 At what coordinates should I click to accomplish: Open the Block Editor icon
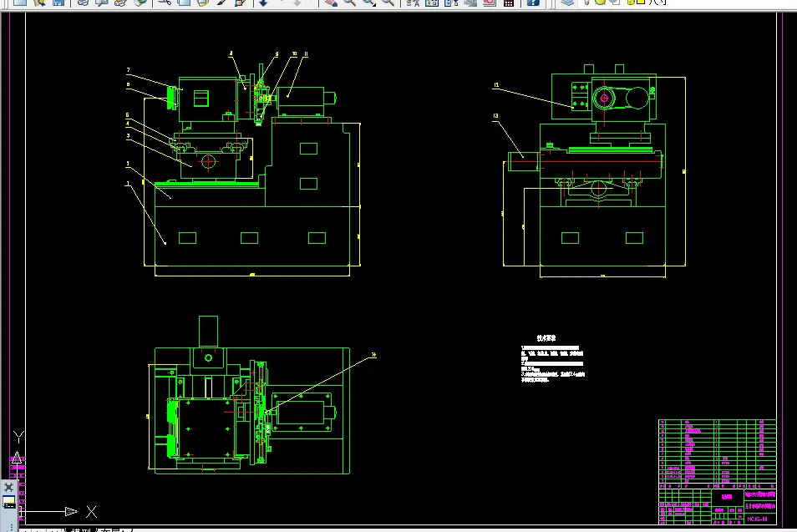pos(241,2)
